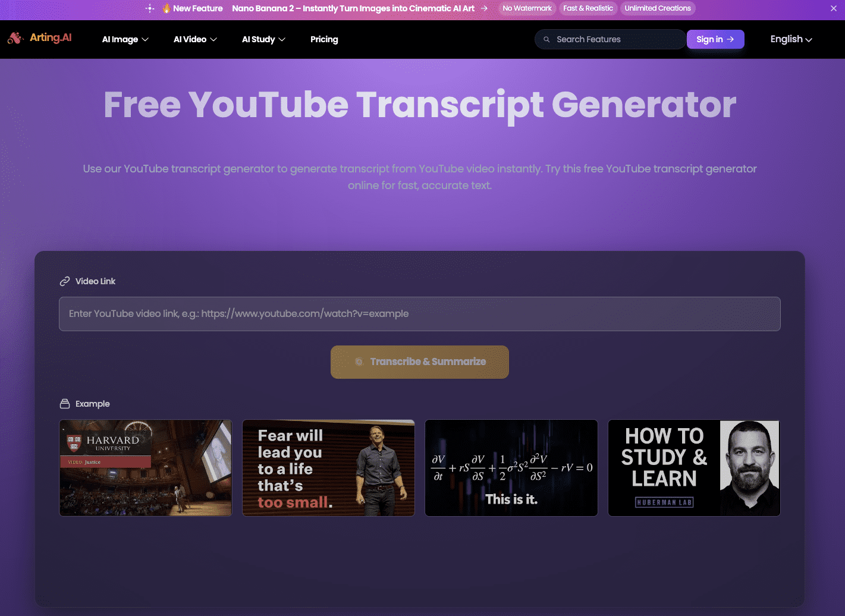Click the package icon beside Example label
Image resolution: width=845 pixels, height=616 pixels.
pos(64,404)
